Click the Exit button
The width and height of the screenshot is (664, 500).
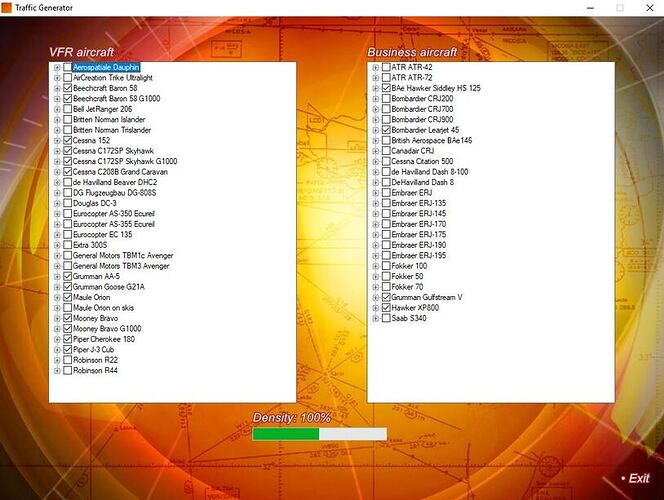pyautogui.click(x=635, y=478)
